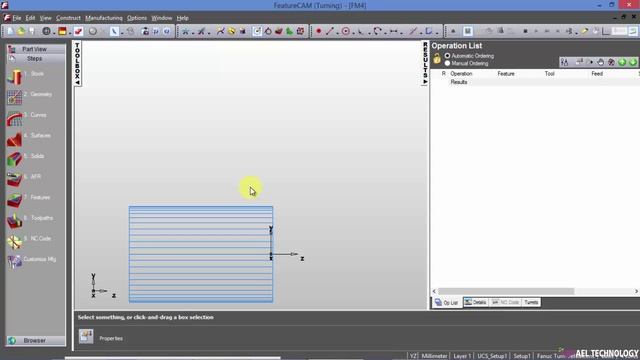The height and width of the screenshot is (360, 640).
Task: Open dropdown arrow next to shaded view icon
Action: [x=70, y=32]
